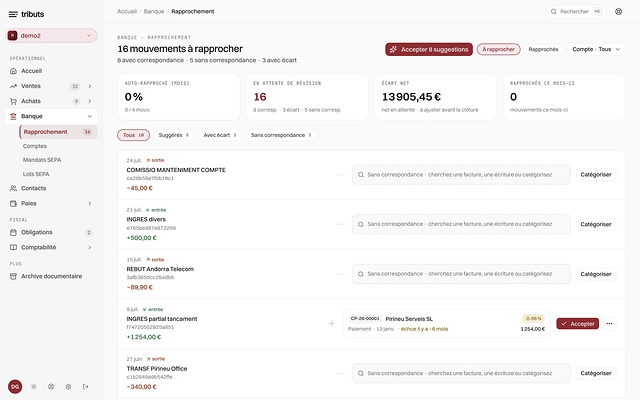640x400 pixels.
Task: Expand the Comptabilité submenu chevron
Action: [89, 247]
